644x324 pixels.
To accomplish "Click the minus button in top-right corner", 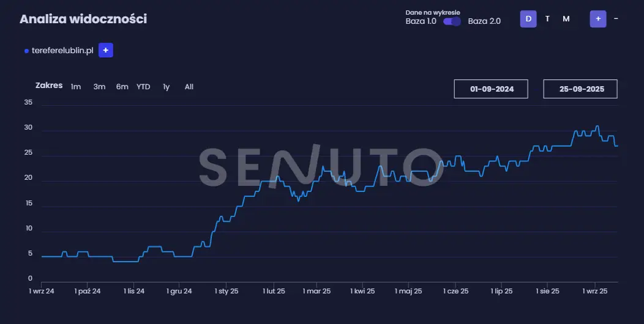I will coord(616,19).
